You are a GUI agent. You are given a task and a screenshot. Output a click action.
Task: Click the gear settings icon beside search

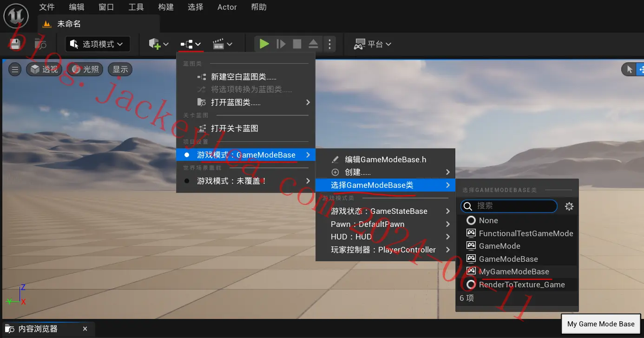[569, 206]
